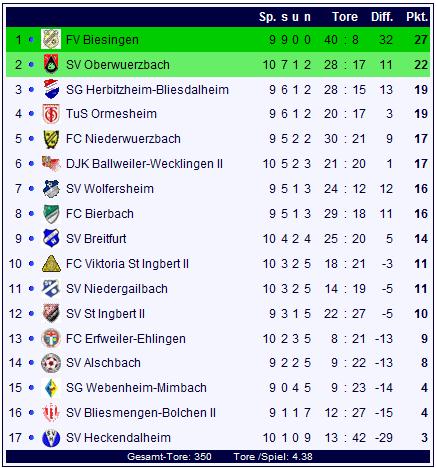Select FC Erfweiler-Ehlingen team name
Image resolution: width=437 pixels, height=468 pixels.
click(126, 339)
